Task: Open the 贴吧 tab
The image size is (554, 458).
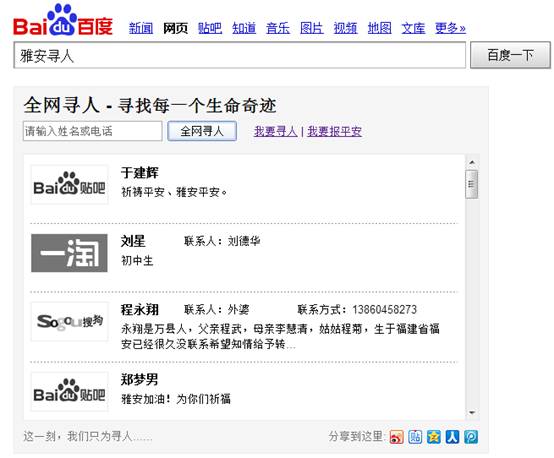Action: 210,28
